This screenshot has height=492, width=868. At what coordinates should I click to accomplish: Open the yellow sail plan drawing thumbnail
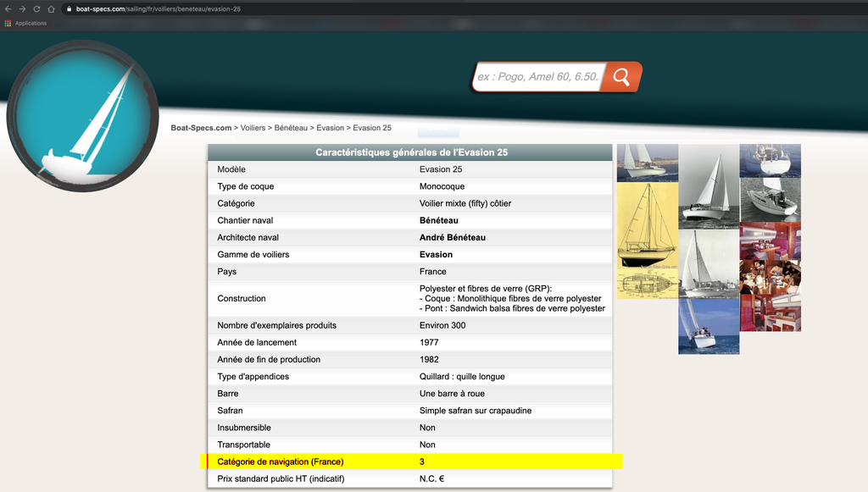pyautogui.click(x=647, y=225)
